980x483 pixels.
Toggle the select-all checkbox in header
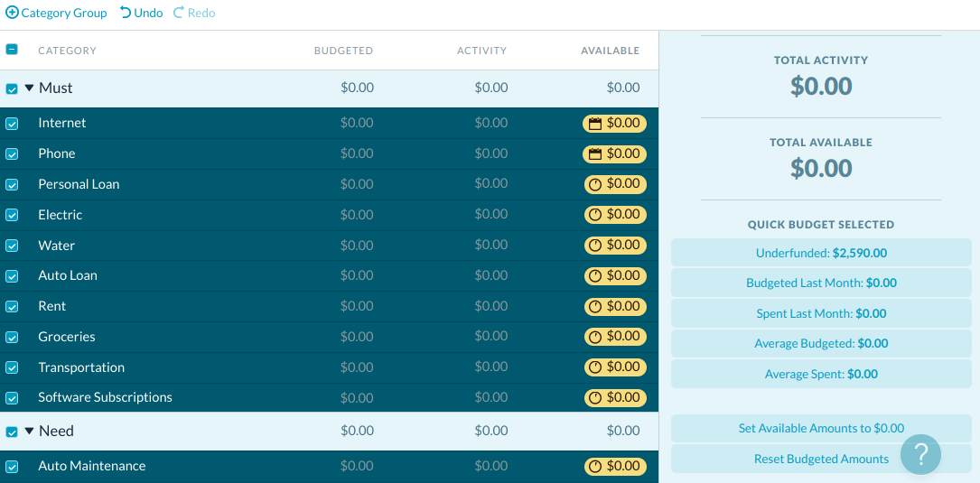pyautogui.click(x=12, y=50)
